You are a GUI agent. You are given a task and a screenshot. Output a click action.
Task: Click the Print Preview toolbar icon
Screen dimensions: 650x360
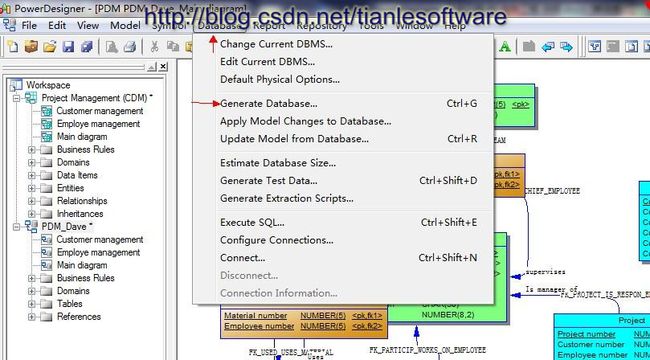coord(111,46)
